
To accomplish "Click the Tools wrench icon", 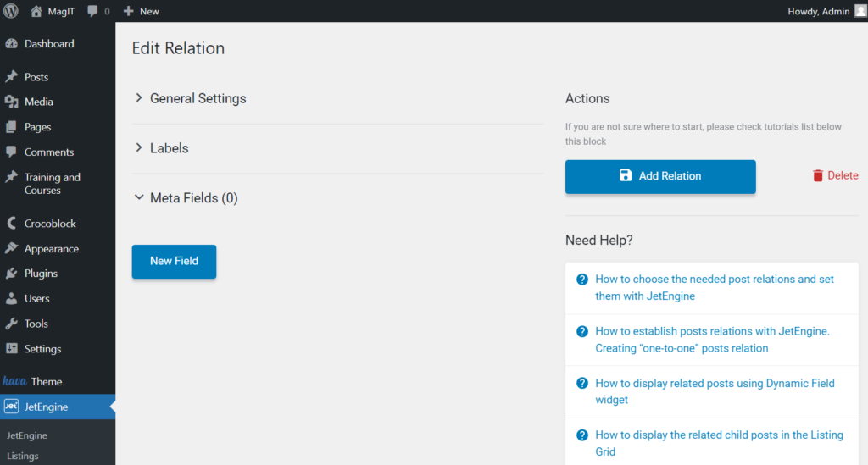I will (x=12, y=324).
